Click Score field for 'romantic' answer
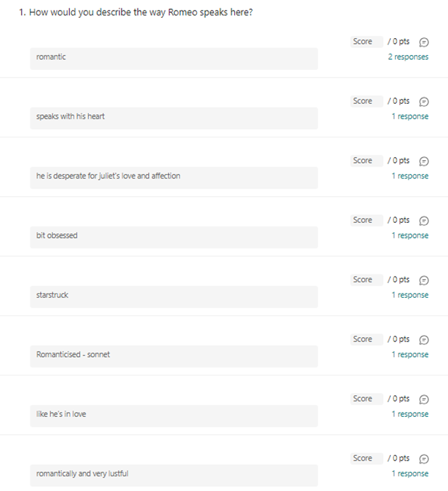The height and width of the screenshot is (491, 448). (x=367, y=42)
